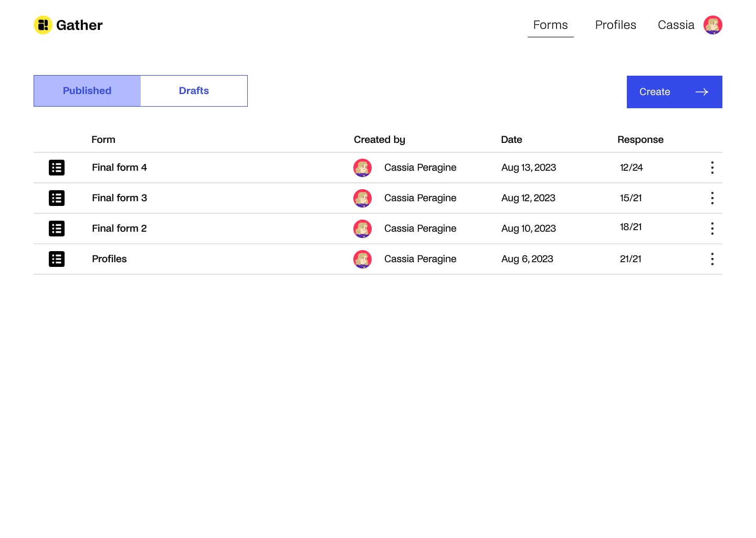
Task: Click the Gather brand name
Action: (79, 25)
